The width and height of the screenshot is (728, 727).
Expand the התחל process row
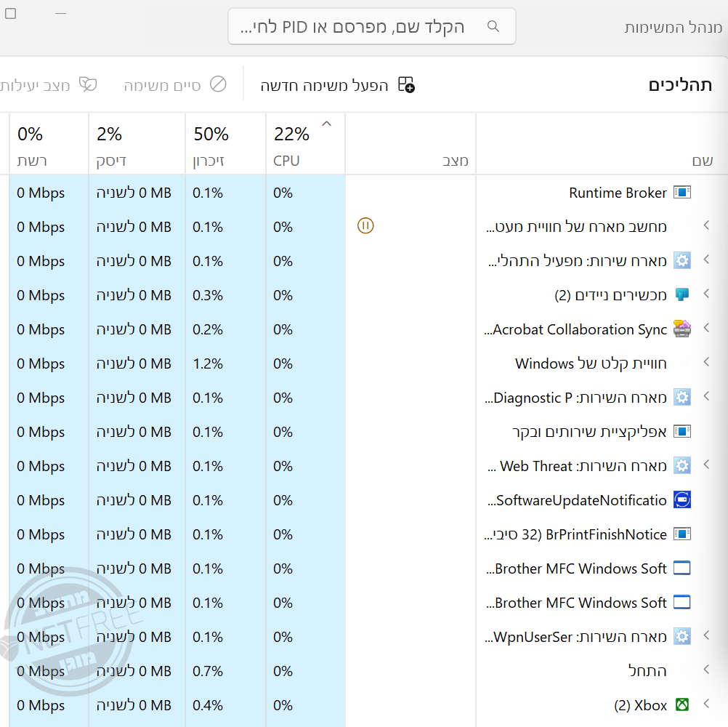[x=707, y=670]
